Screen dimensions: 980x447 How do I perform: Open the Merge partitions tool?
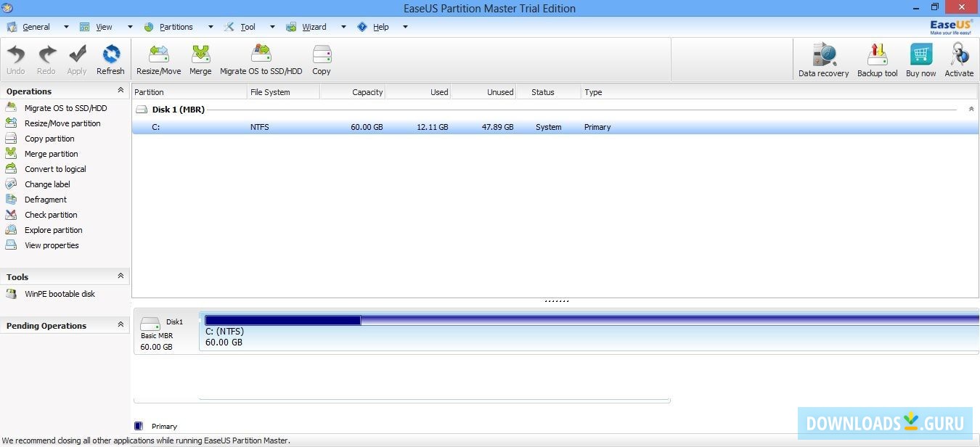(x=200, y=59)
